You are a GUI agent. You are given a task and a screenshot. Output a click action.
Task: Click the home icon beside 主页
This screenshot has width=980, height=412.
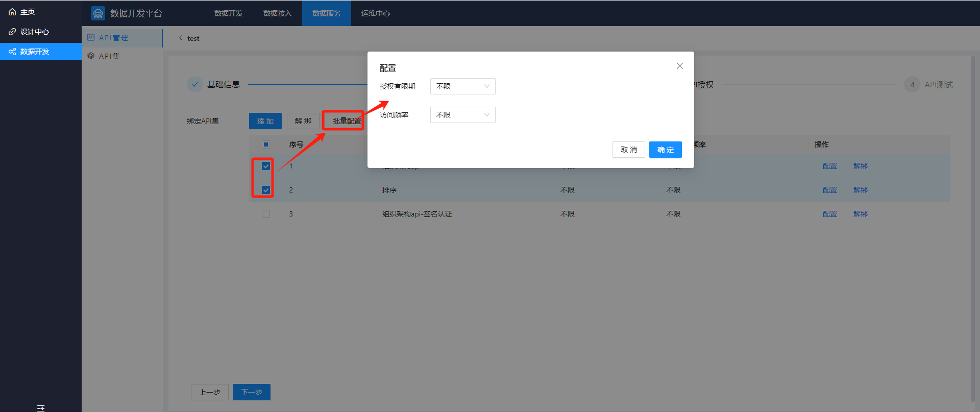[x=12, y=12]
